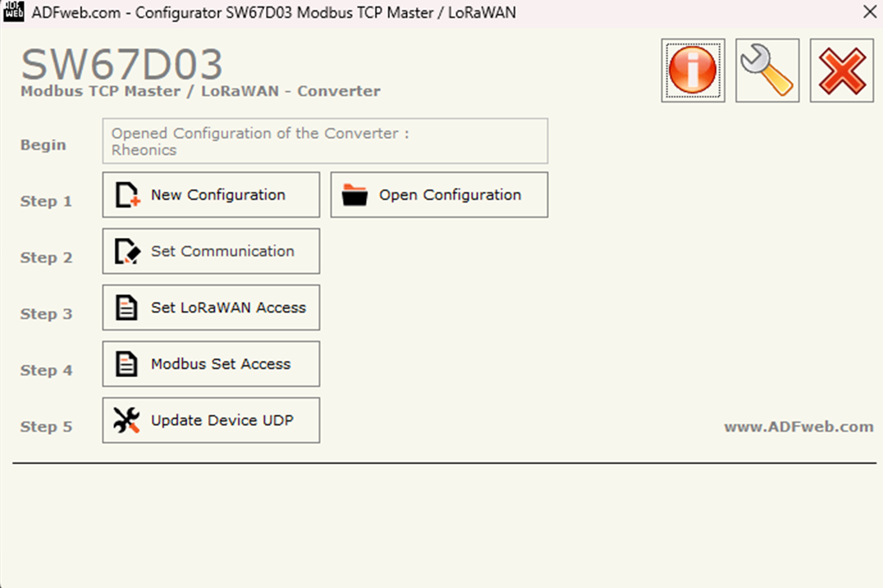Click the crossed-tools icon in Update Device UDP

coord(125,420)
